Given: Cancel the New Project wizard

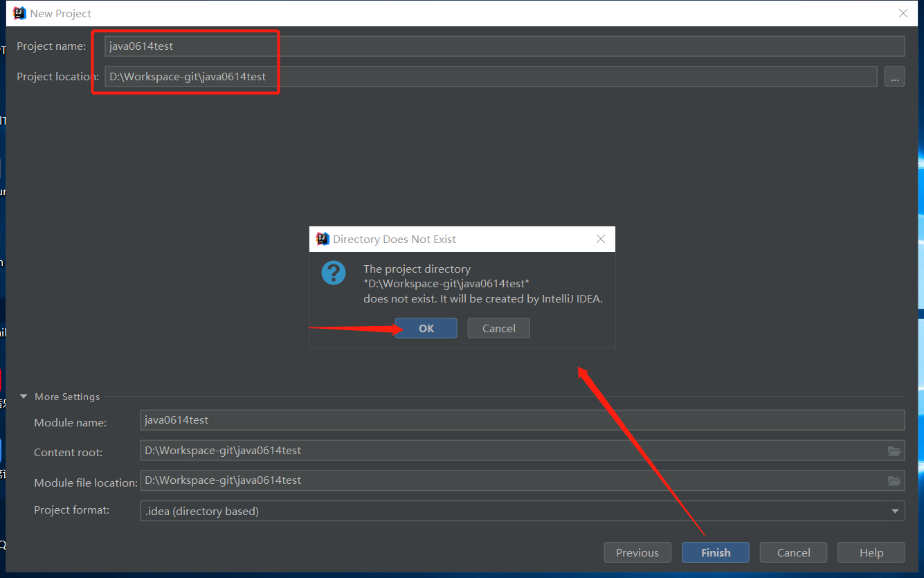Looking at the screenshot, I should click(x=793, y=552).
